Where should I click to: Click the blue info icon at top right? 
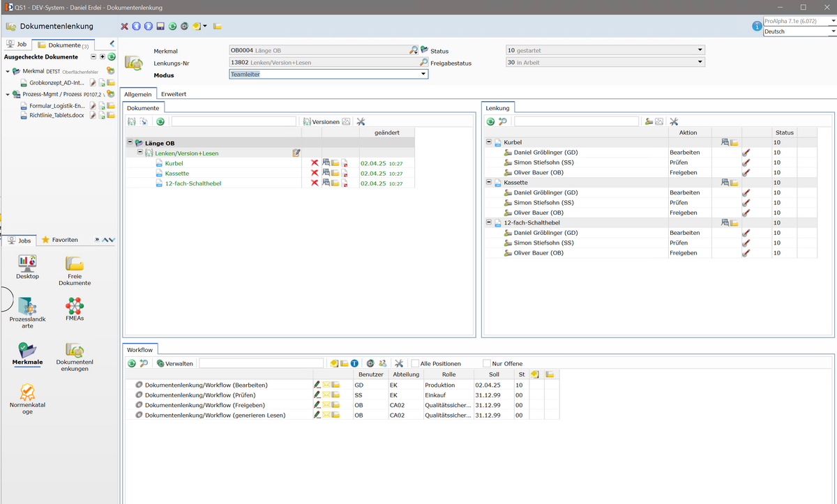[x=757, y=26]
